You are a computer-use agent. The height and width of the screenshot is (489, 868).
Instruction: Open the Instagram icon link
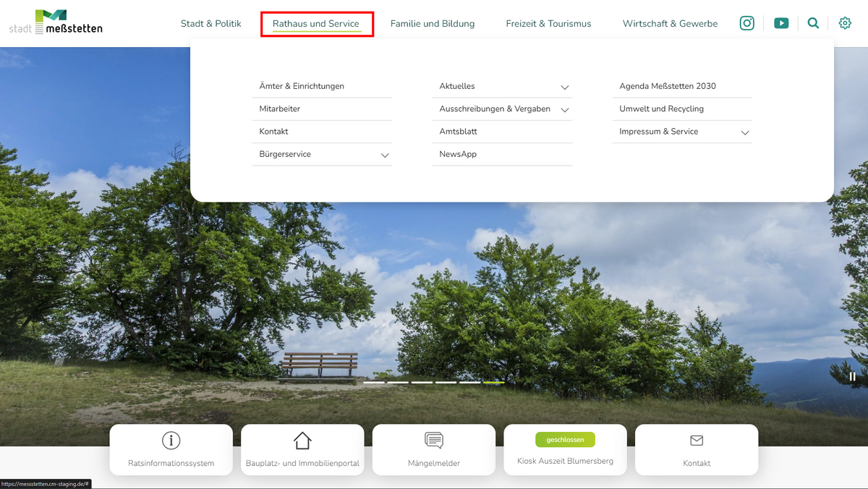pos(747,23)
